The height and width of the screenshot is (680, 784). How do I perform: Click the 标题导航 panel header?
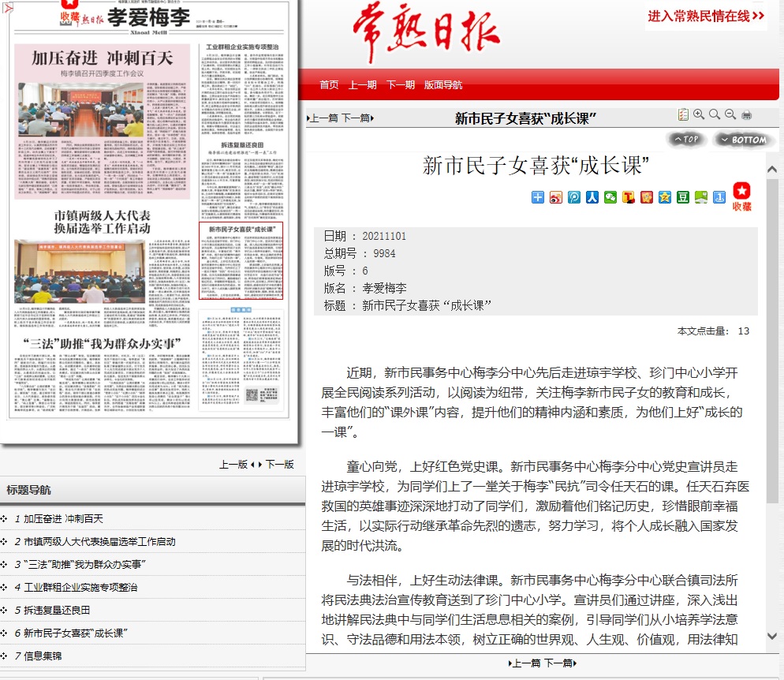point(152,490)
